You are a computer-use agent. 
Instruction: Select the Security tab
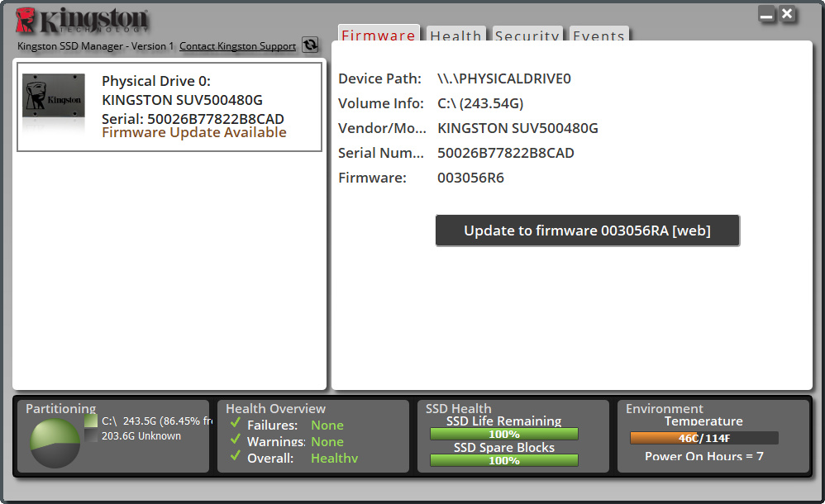[527, 36]
